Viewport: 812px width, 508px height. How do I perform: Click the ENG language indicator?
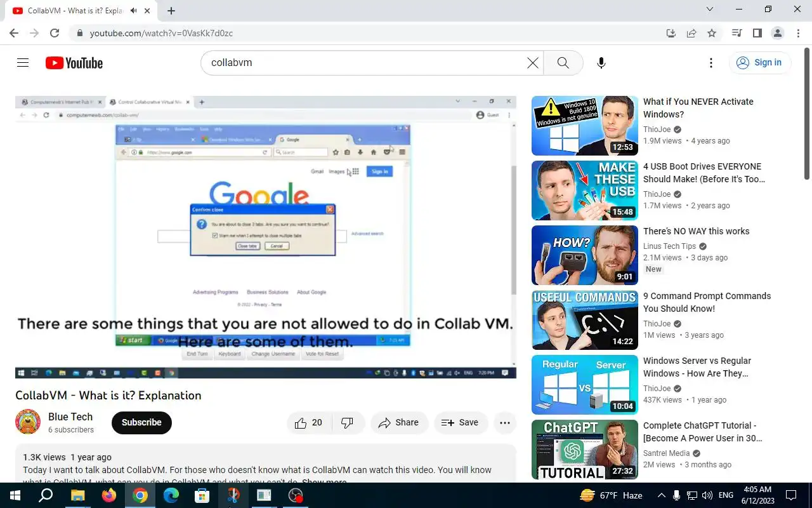[x=726, y=495]
